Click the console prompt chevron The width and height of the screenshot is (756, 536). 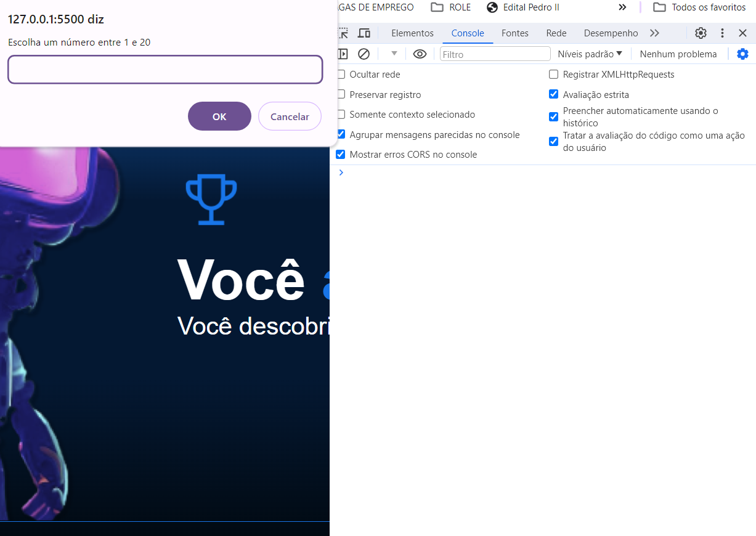coord(341,173)
